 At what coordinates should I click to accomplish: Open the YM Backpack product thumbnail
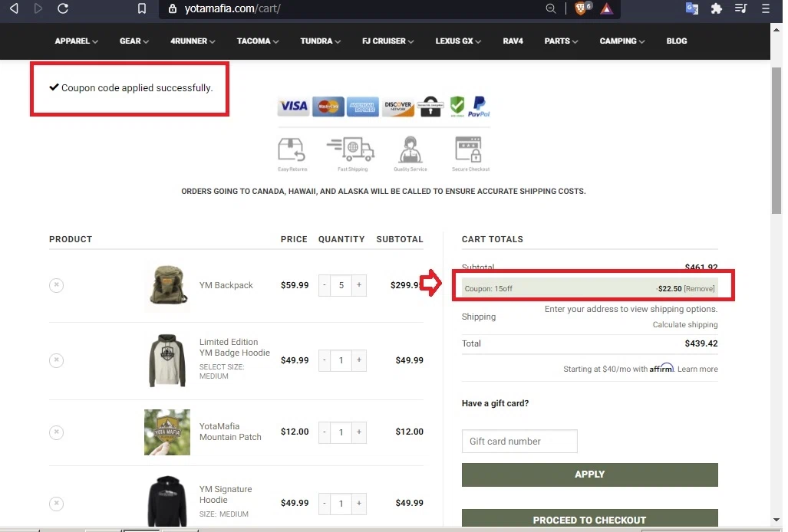click(x=167, y=285)
